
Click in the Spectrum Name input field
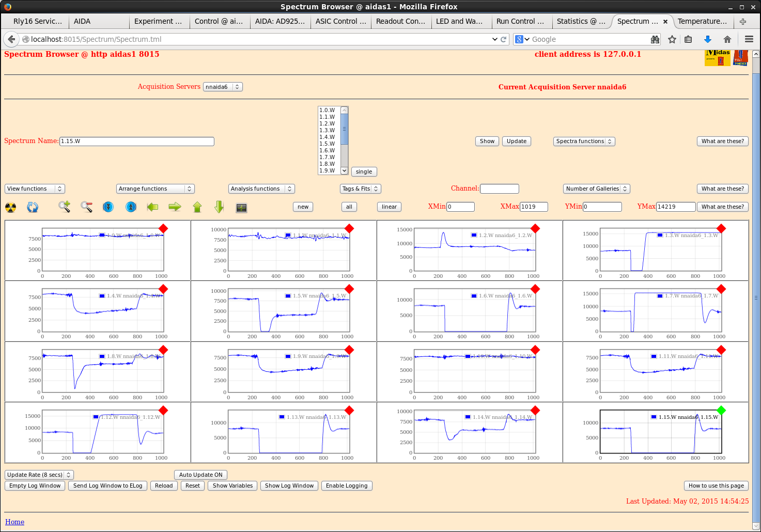pyautogui.click(x=137, y=141)
